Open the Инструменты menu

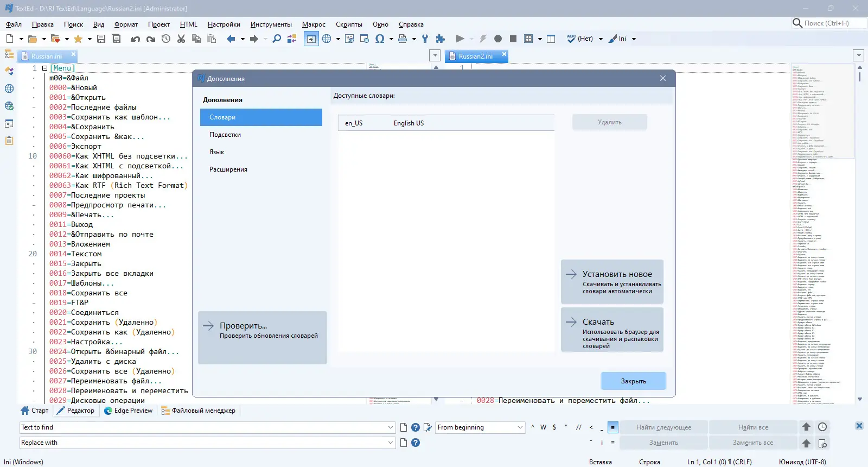tap(271, 24)
